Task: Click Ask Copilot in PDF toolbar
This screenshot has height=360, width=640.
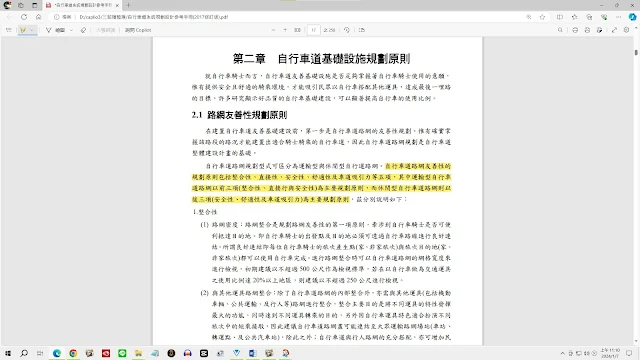Action: pos(138,30)
